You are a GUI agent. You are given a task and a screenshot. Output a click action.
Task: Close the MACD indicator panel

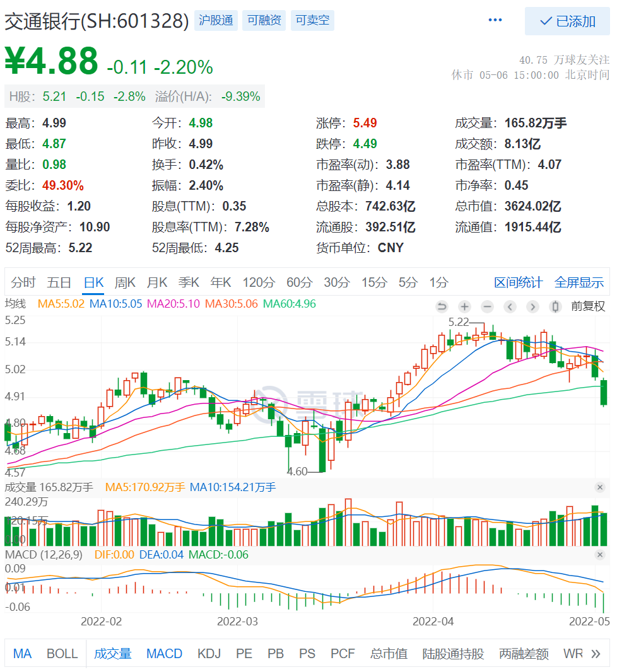pyautogui.click(x=600, y=555)
